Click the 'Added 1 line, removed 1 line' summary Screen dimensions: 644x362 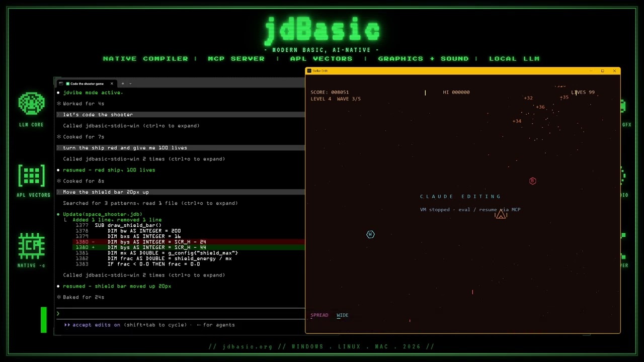click(x=117, y=220)
